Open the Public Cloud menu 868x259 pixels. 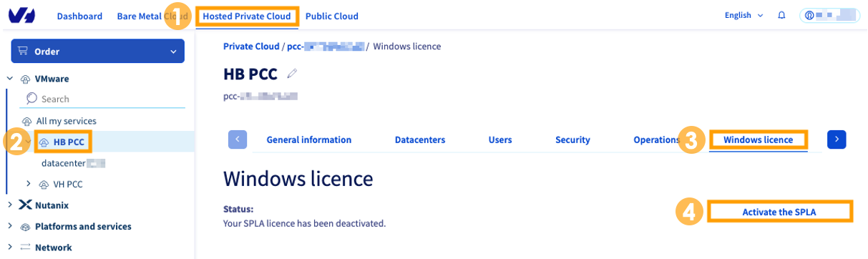tap(332, 16)
